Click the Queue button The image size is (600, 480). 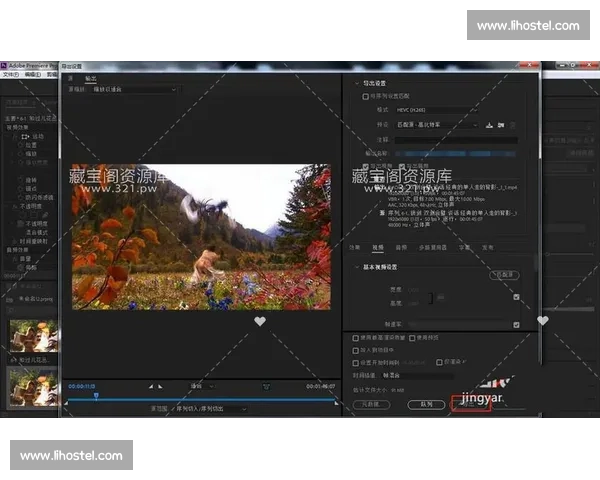coord(426,404)
